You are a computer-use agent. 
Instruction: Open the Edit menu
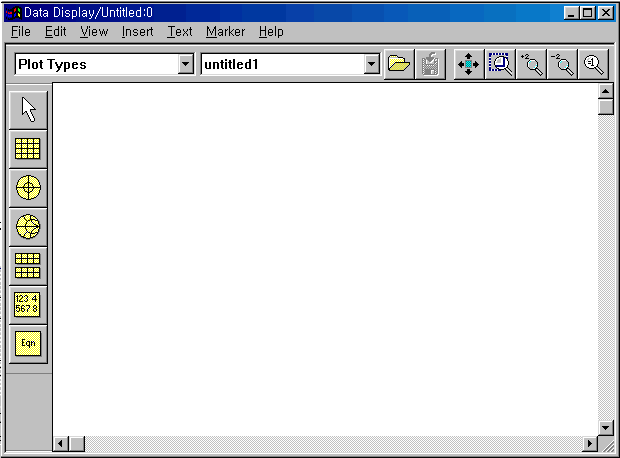click(x=55, y=32)
